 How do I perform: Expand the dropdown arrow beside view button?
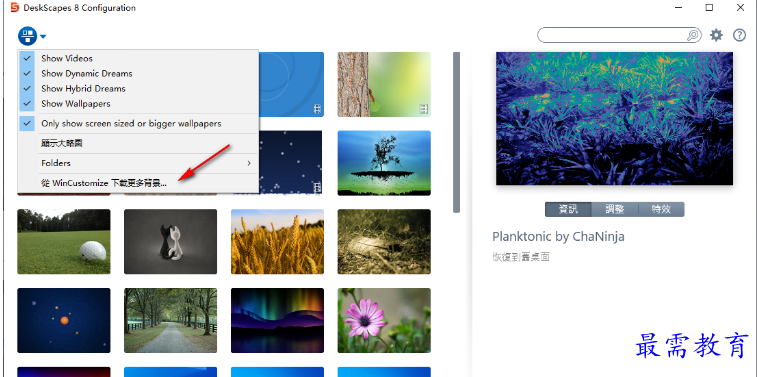[x=43, y=36]
